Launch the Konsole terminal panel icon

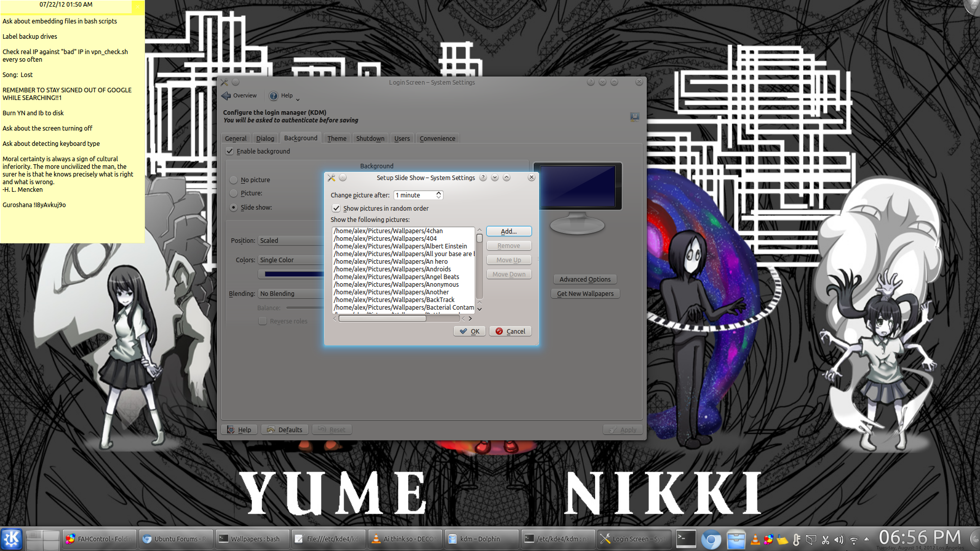pyautogui.click(x=685, y=539)
